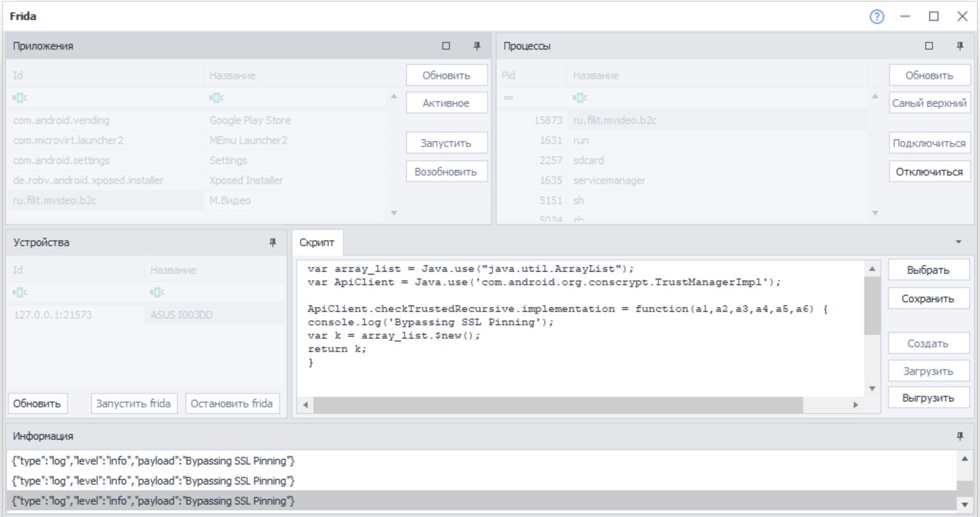Select the highlighted last log entry
The image size is (980, 517).
482,501
